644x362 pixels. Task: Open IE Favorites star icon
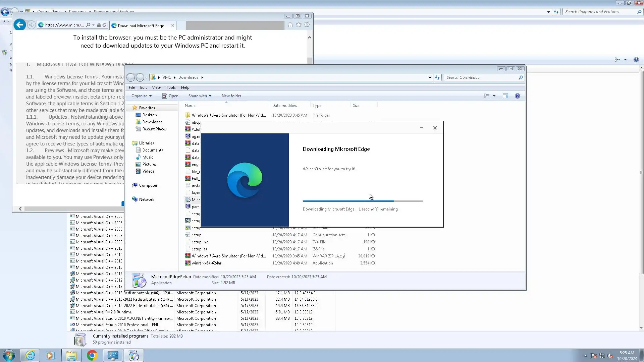(299, 25)
